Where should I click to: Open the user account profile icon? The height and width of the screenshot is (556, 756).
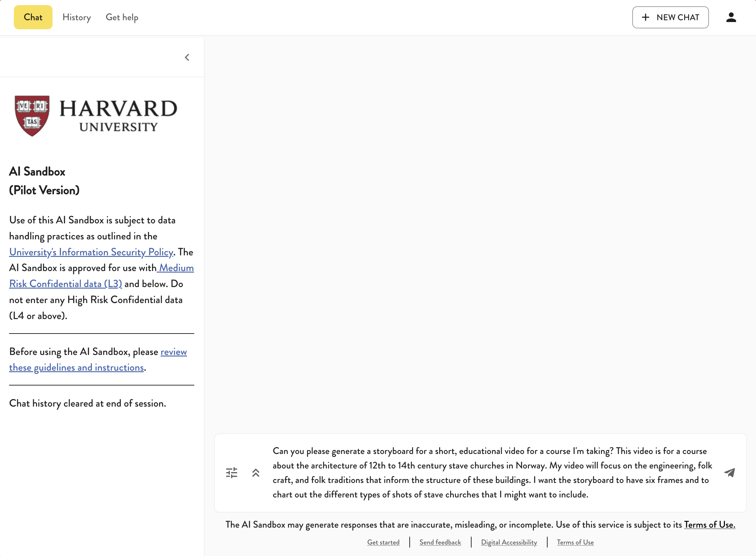click(x=731, y=17)
